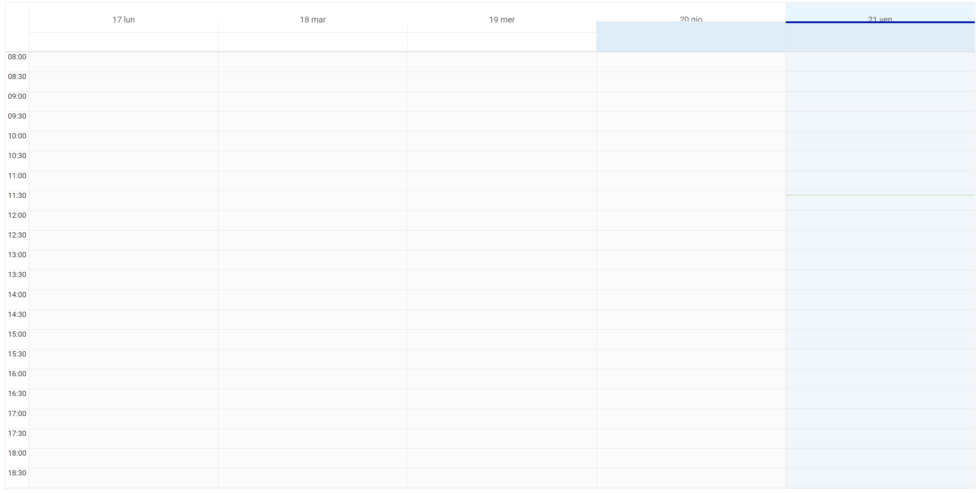Click the current-time line on 21 ven

click(880, 195)
